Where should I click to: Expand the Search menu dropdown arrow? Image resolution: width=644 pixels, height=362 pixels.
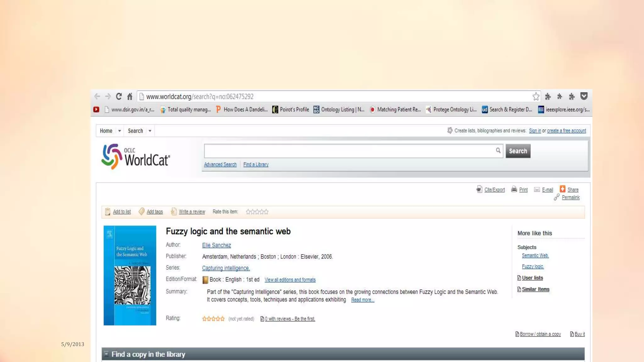[150, 131]
